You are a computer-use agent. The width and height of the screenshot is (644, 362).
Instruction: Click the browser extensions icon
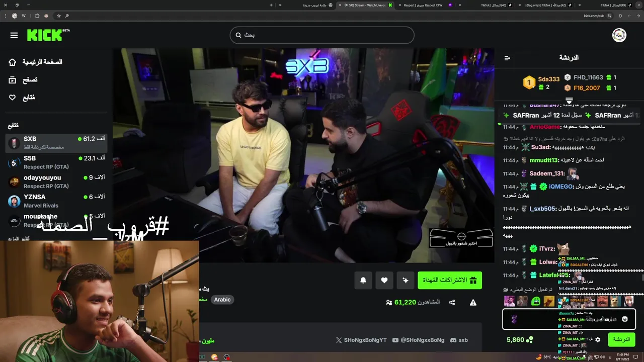(37, 16)
